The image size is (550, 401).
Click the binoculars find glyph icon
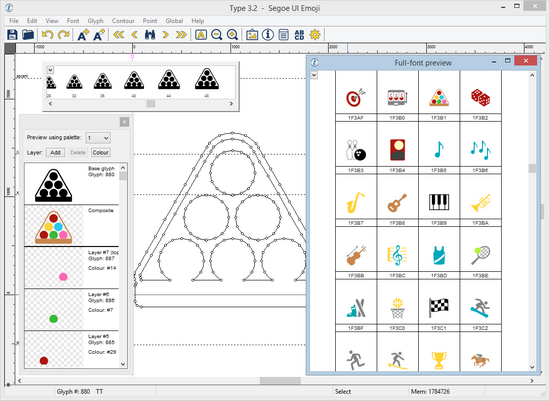150,35
